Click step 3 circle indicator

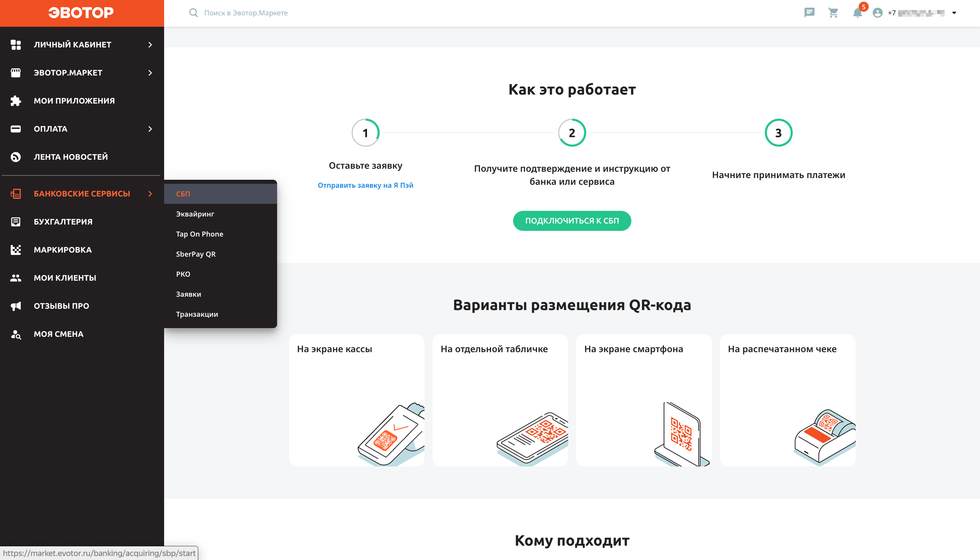tap(778, 133)
